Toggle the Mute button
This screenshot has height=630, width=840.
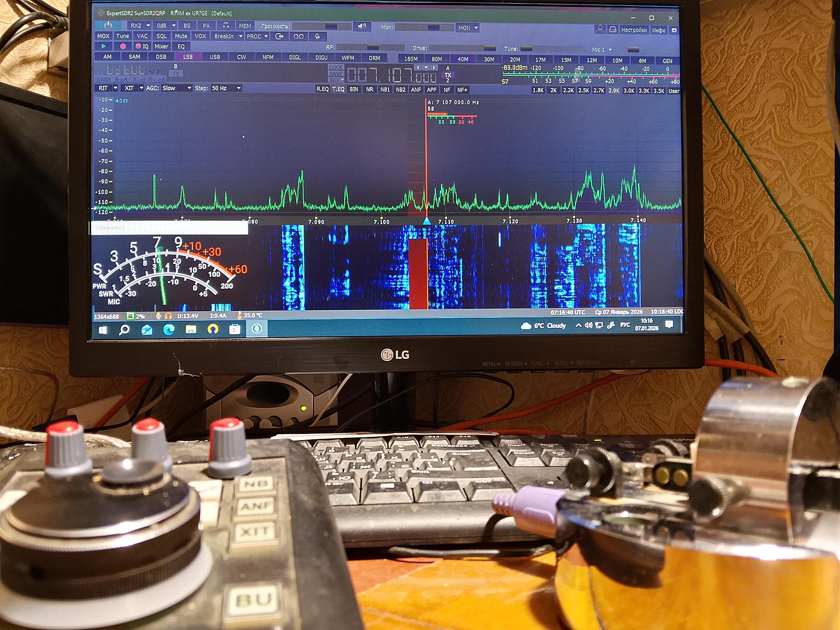[181, 36]
